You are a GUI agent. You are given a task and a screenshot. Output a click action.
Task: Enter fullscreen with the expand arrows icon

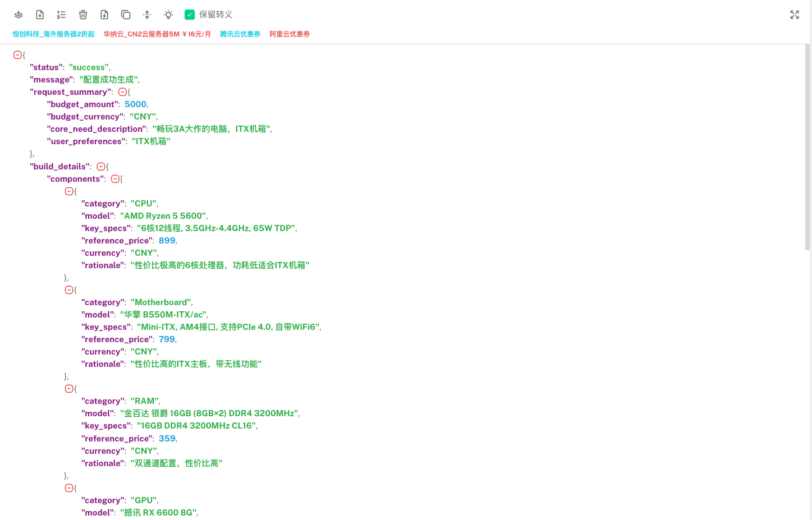[795, 15]
